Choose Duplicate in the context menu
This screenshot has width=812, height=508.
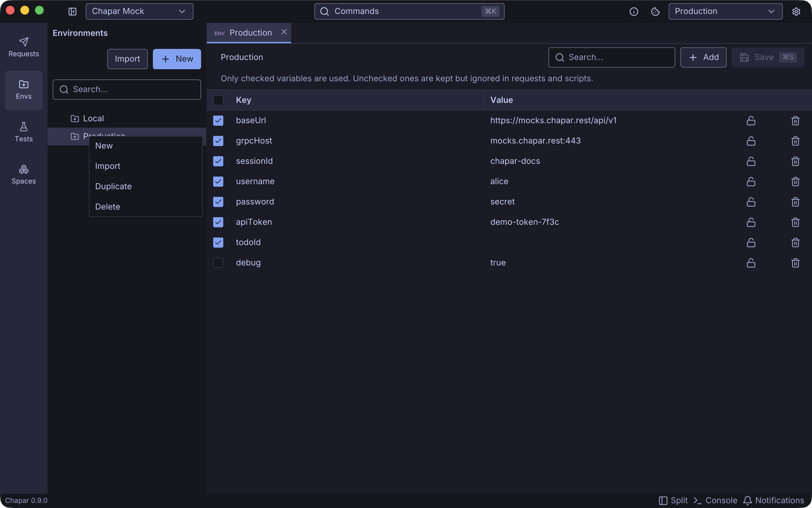(146, 186)
